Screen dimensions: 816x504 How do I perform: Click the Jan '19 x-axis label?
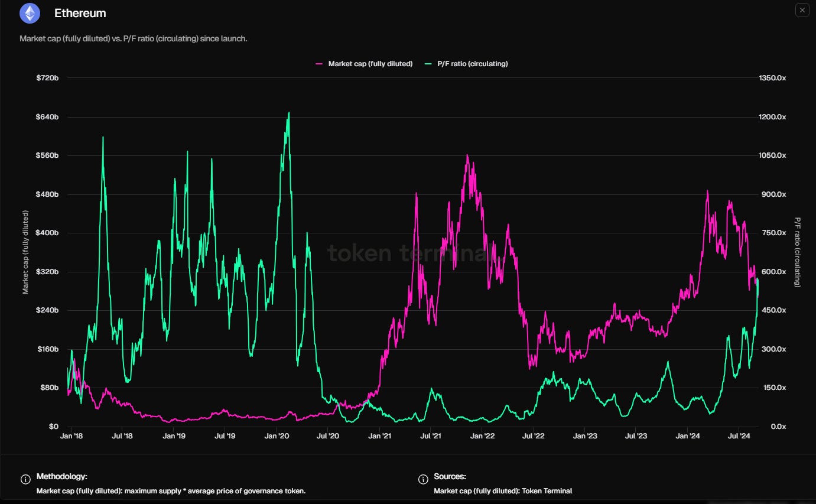point(174,437)
